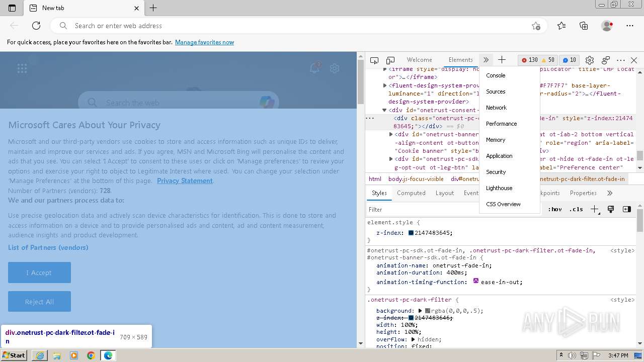The height and width of the screenshot is (362, 644).
Task: Toggle .cls element classes panel
Action: coord(576,209)
